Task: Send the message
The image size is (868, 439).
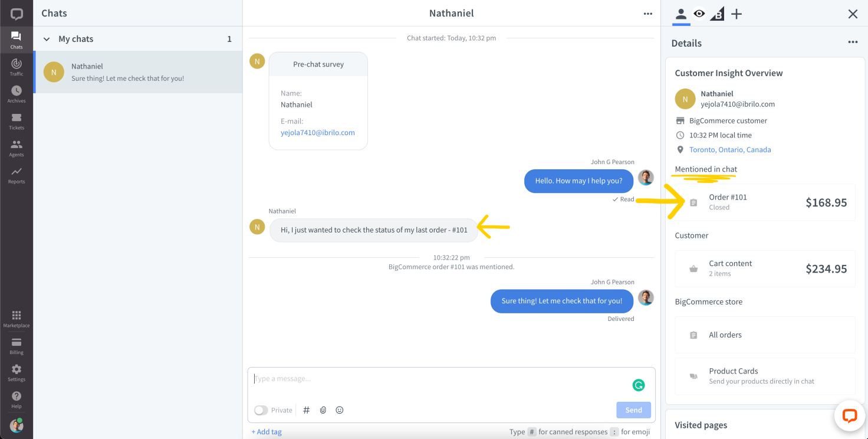Action: [x=633, y=410]
